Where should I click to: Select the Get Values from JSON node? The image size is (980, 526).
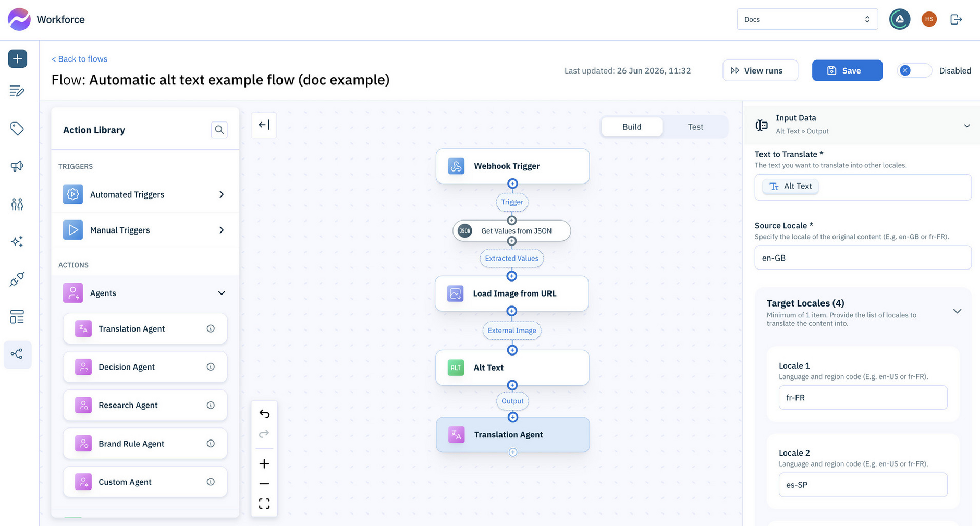[512, 231]
